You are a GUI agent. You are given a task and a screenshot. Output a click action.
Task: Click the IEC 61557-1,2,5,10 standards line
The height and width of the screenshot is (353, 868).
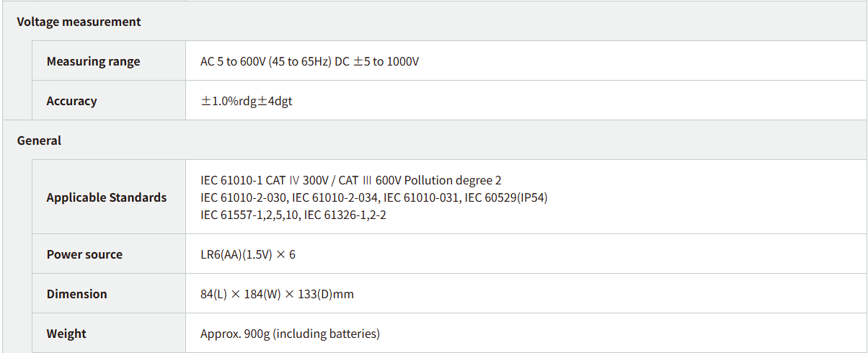[249, 215]
